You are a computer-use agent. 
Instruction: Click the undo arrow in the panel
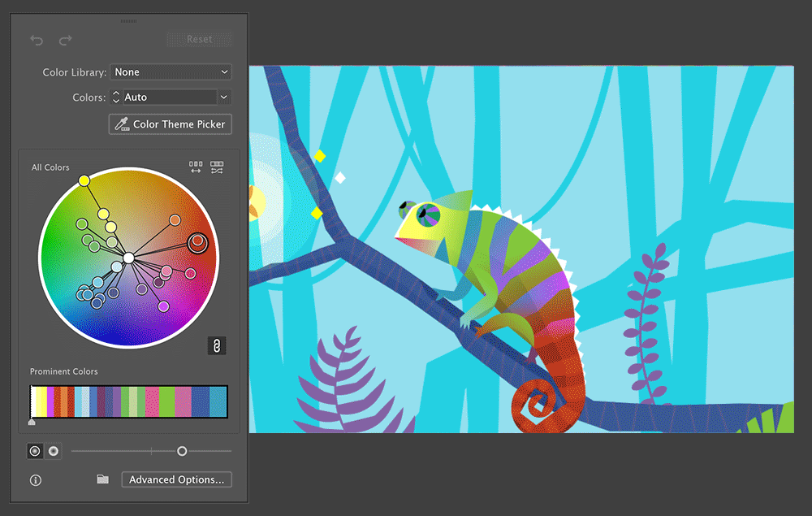click(36, 40)
